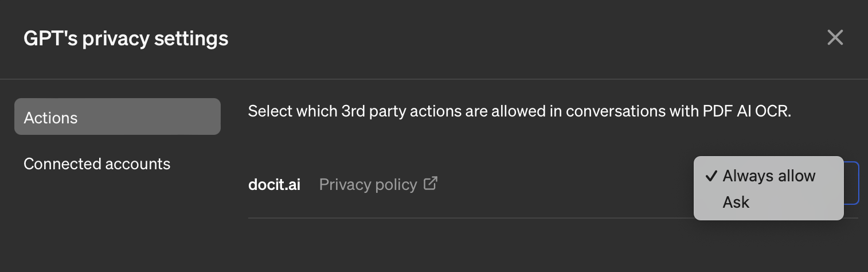
Task: Click the Connected accounts sidebar label
Action: click(97, 164)
